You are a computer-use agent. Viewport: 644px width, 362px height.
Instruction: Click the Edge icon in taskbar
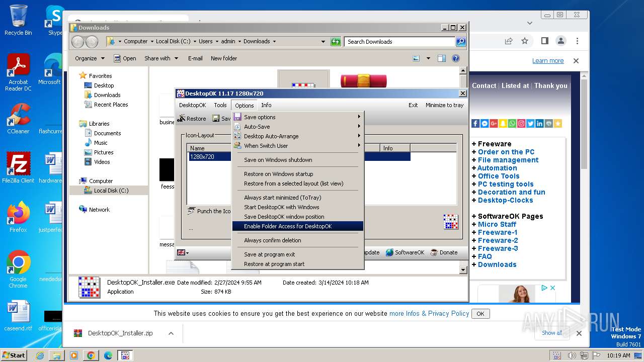click(x=108, y=355)
